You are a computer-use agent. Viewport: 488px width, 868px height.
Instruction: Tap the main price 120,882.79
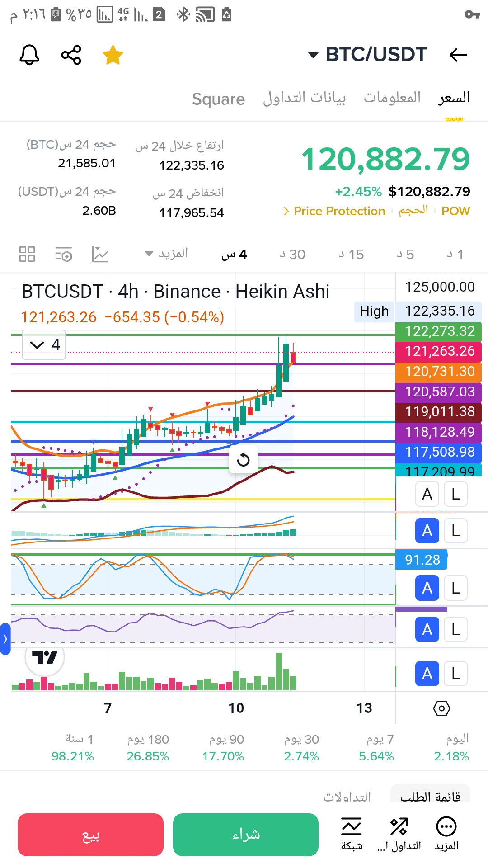385,160
